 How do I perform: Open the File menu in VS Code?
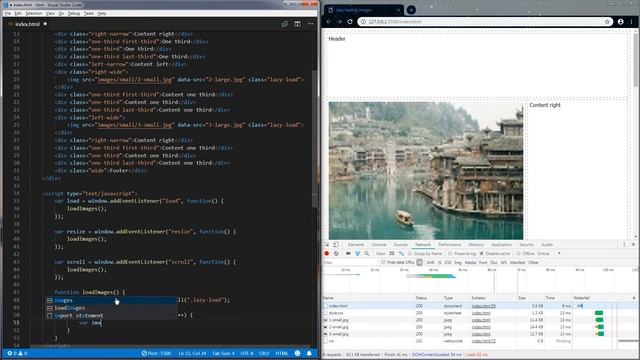[x=8, y=13]
